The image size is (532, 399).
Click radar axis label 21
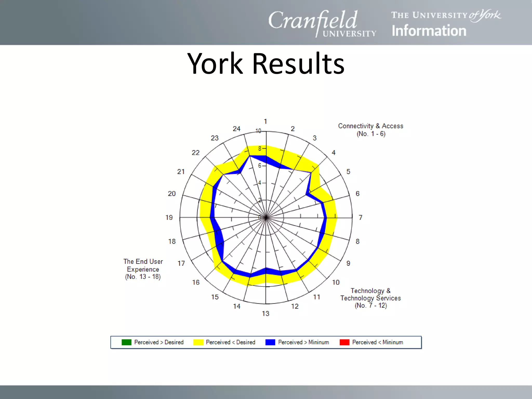point(181,172)
